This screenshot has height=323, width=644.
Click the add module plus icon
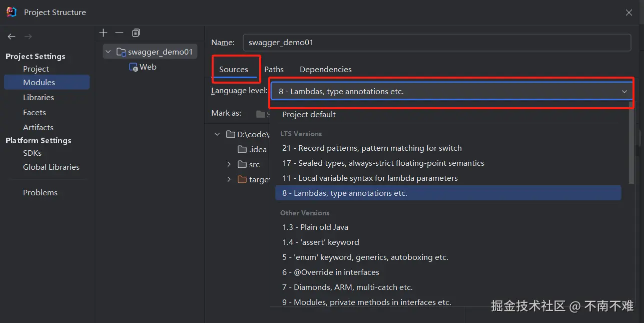pos(103,33)
